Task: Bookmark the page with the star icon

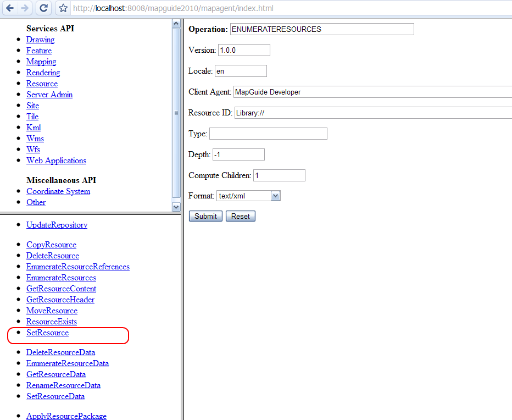Action: (63, 8)
